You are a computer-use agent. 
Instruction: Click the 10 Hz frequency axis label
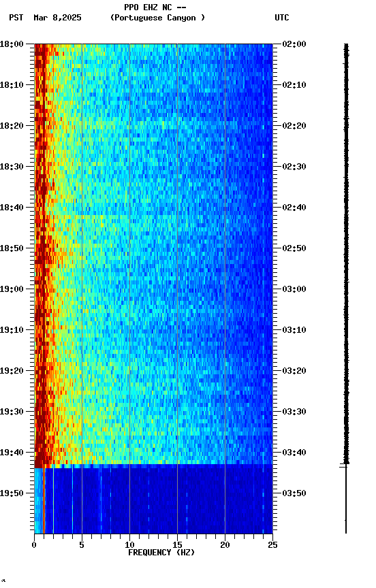[129, 545]
